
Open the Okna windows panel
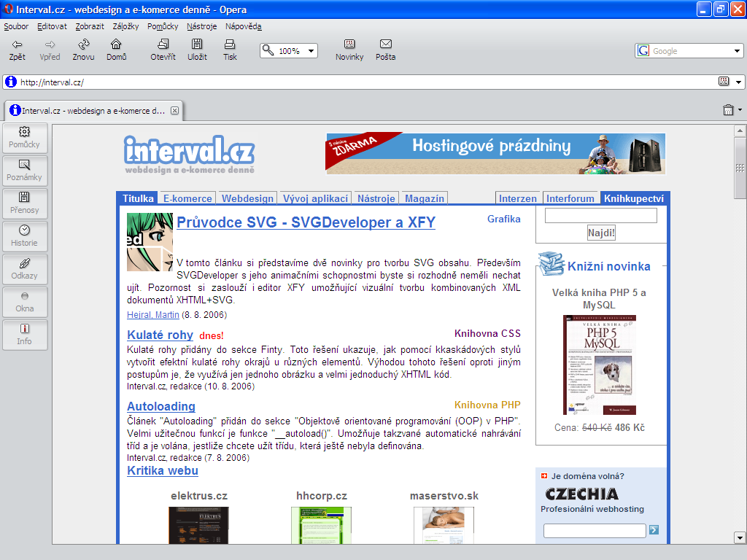(x=25, y=302)
